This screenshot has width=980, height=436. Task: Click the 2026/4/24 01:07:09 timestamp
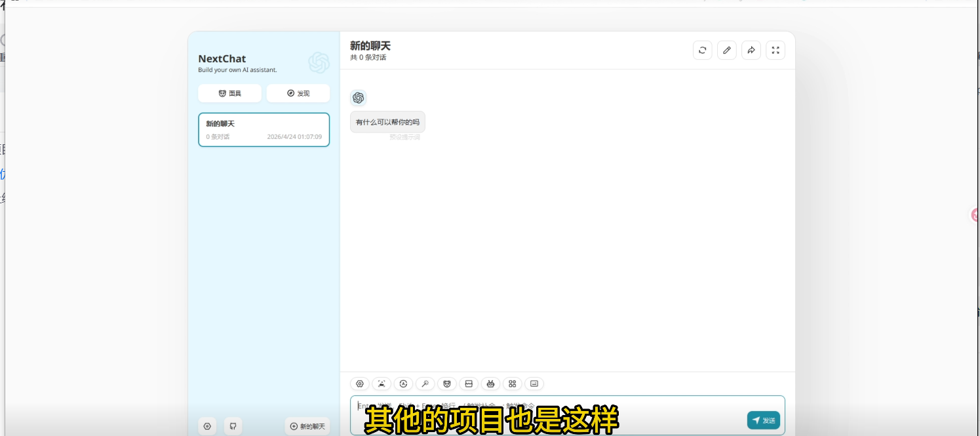tap(294, 137)
